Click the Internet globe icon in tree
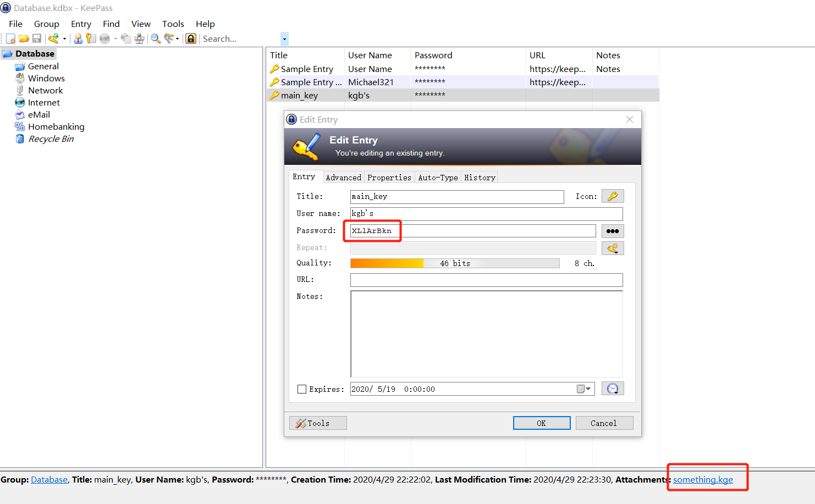The height and width of the screenshot is (504, 815). (20, 102)
